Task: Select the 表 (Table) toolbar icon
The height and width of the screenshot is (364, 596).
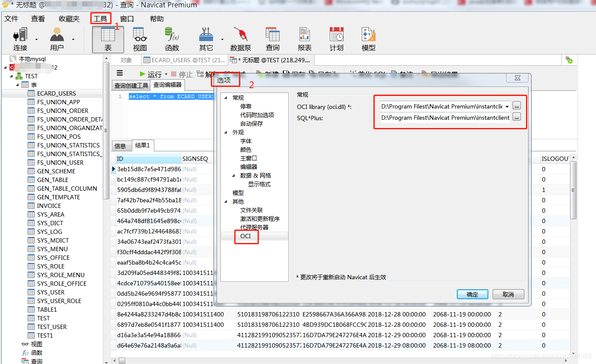Action: coord(108,39)
